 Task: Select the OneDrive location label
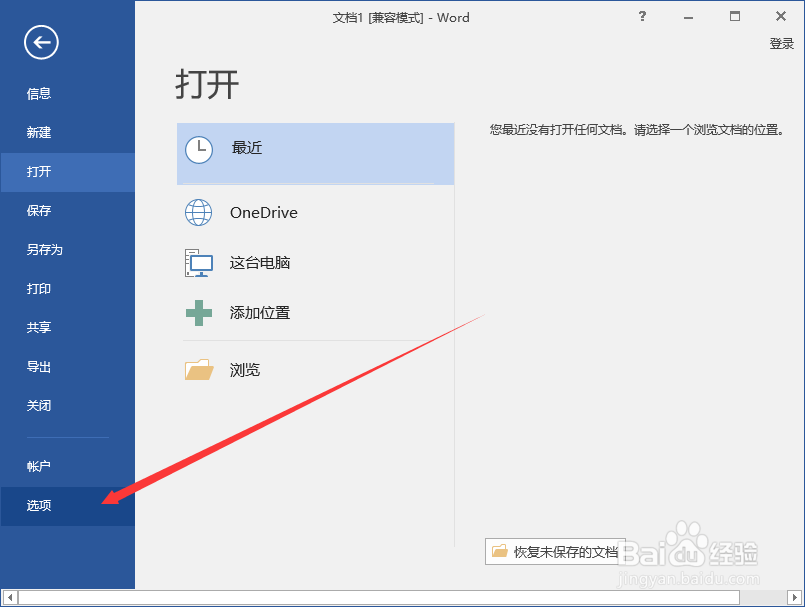(264, 213)
